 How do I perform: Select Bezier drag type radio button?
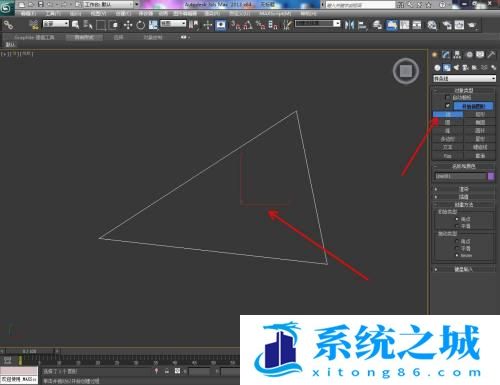click(x=457, y=255)
